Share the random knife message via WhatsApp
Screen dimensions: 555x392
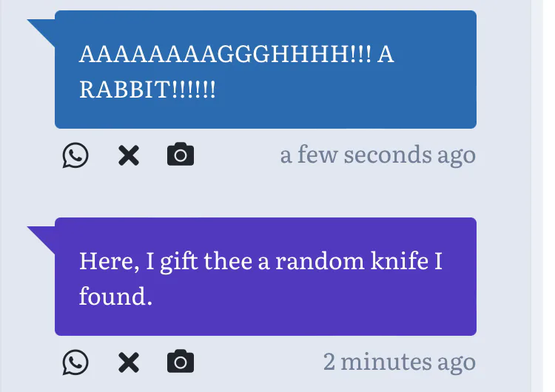tap(75, 362)
